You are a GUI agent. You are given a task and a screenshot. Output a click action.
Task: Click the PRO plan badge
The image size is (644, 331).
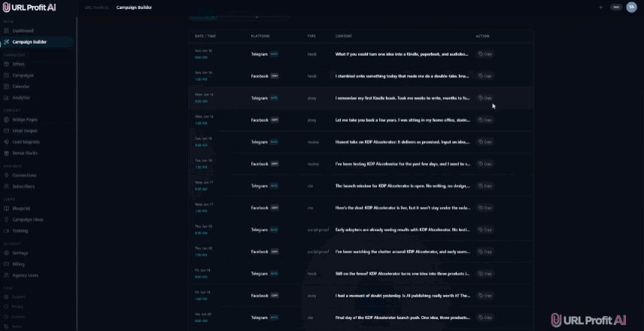(x=616, y=7)
